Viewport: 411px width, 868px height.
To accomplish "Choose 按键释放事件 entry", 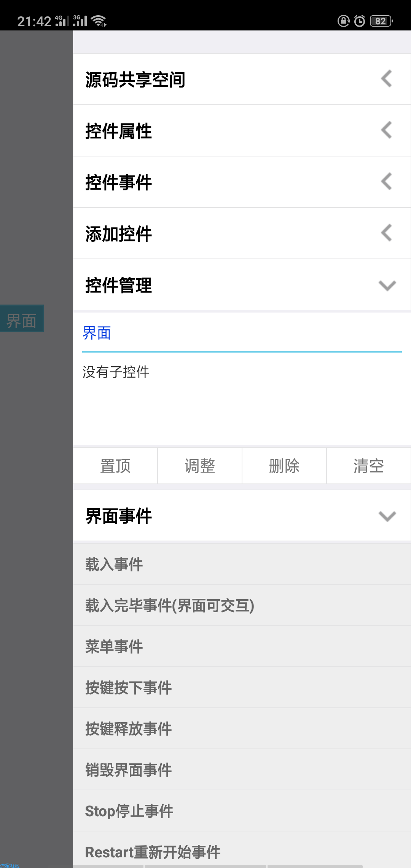I will tap(242, 729).
